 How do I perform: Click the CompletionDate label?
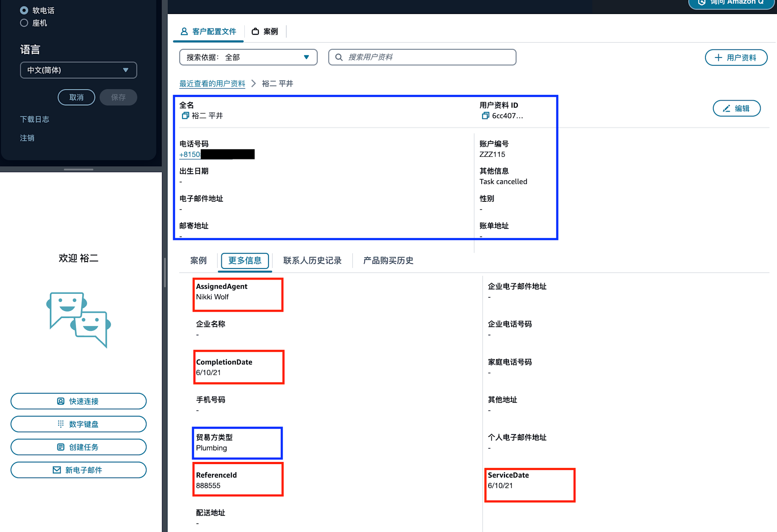224,362
